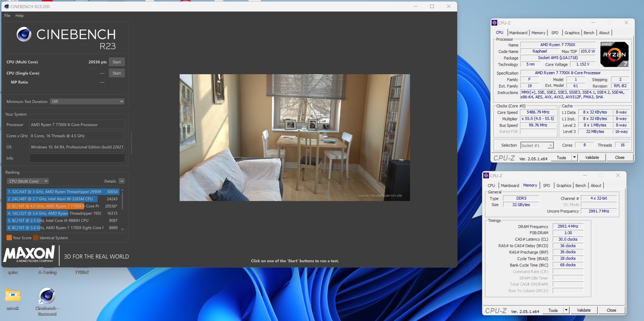Click the Info text field
Image resolution: width=644 pixels, height=321 pixels.
pyautogui.click(x=77, y=158)
